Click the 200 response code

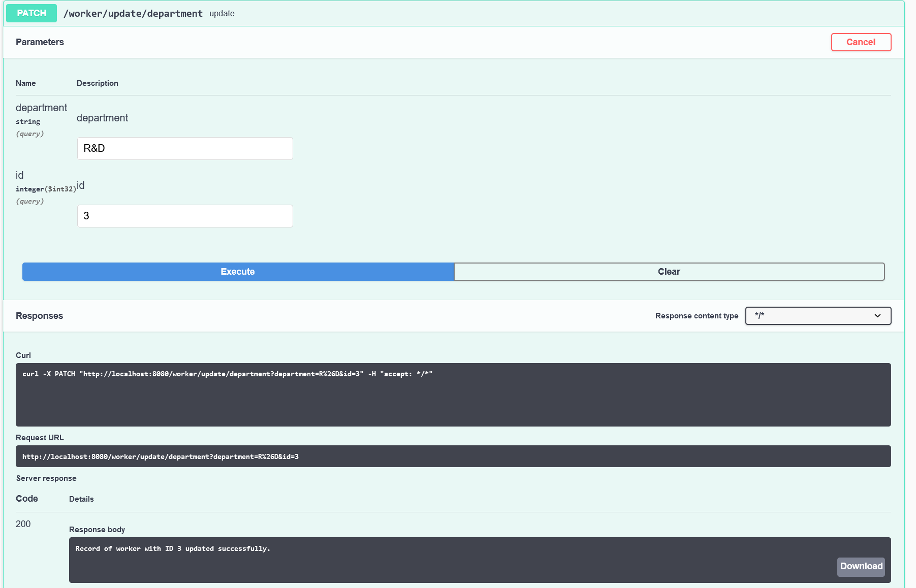(x=23, y=524)
